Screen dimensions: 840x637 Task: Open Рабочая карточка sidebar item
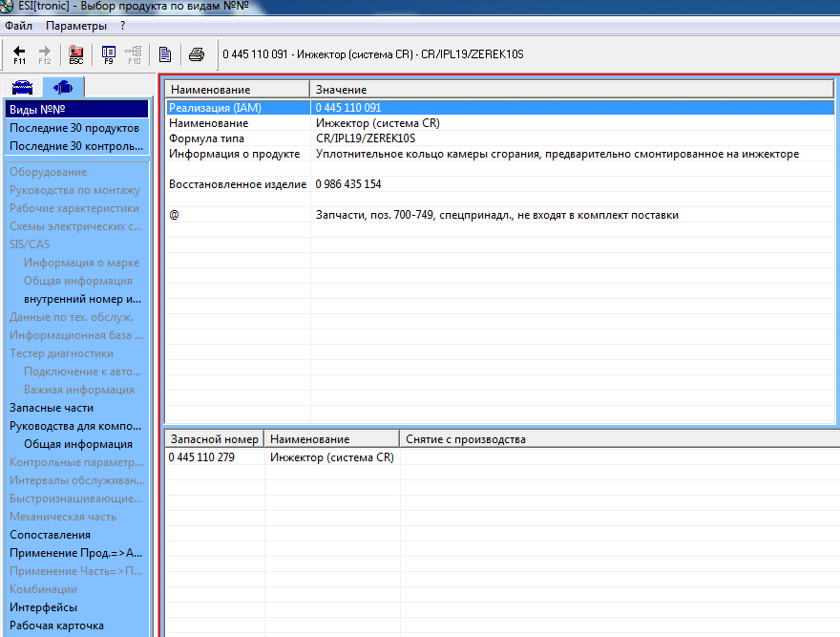click(x=56, y=626)
